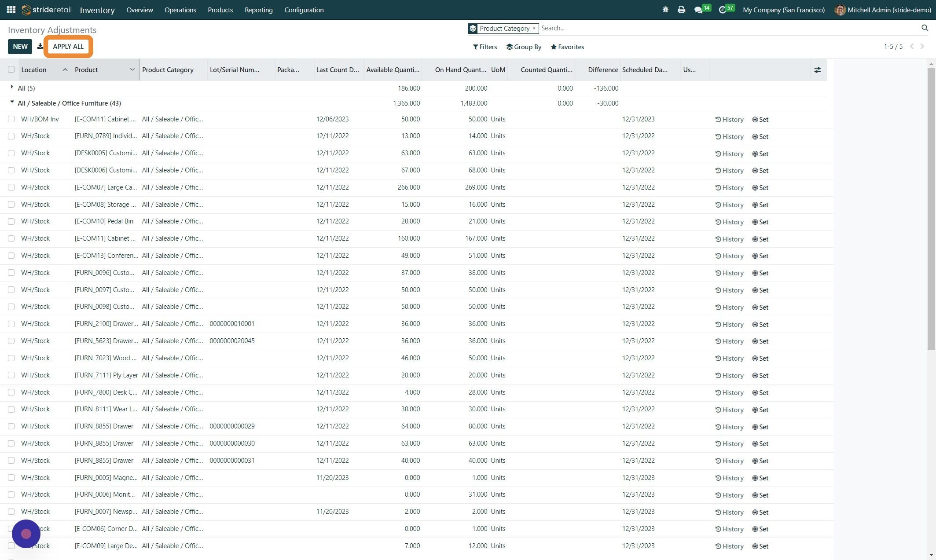
Task: Open the activities clock icon
Action: pyautogui.click(x=722, y=10)
